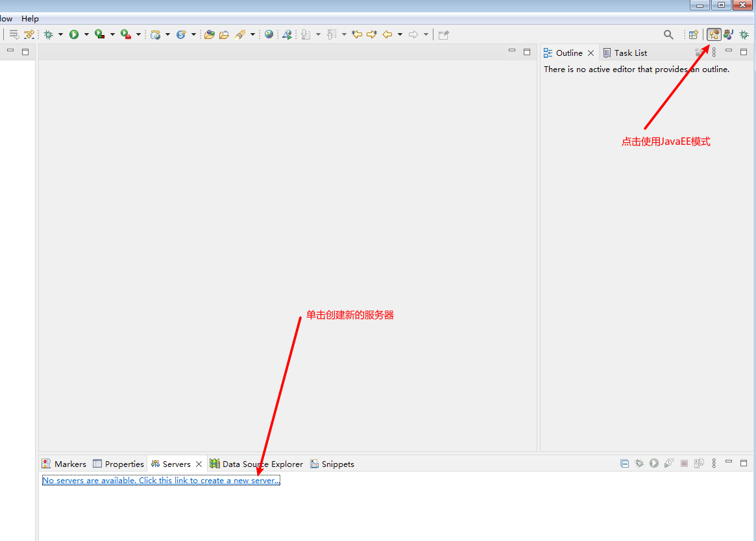Open the Outline View Menu dots
756x541 pixels.
(714, 52)
